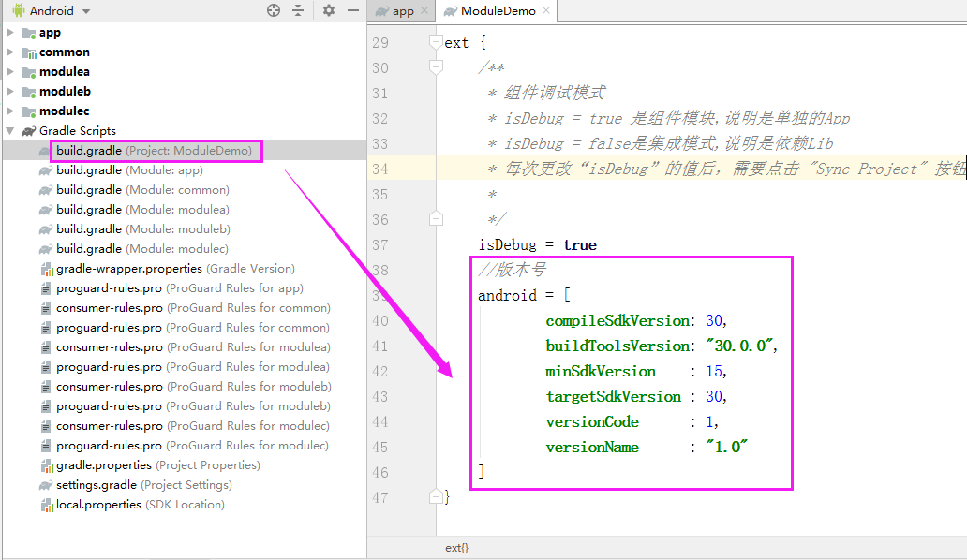Close the ModuleDemo editor tab
The image size is (967, 560).
(x=546, y=10)
